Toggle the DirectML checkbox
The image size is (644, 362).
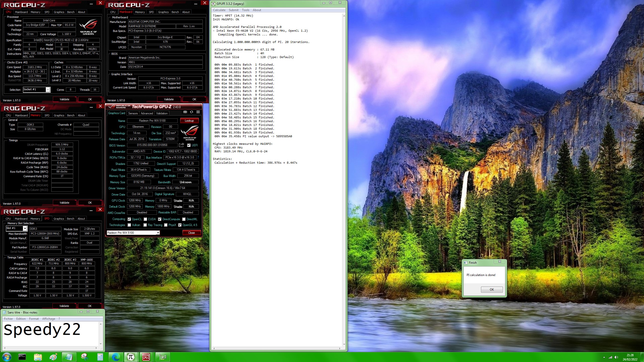tap(184, 219)
